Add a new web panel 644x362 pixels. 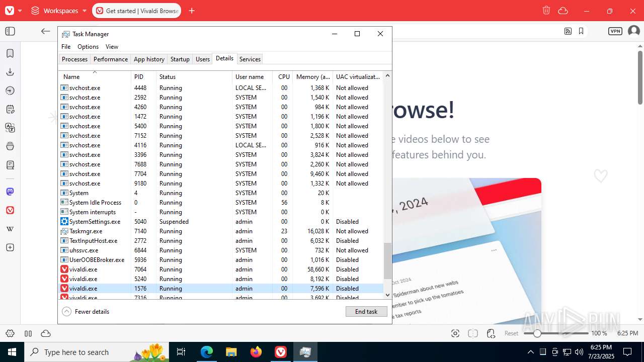pos(10,247)
